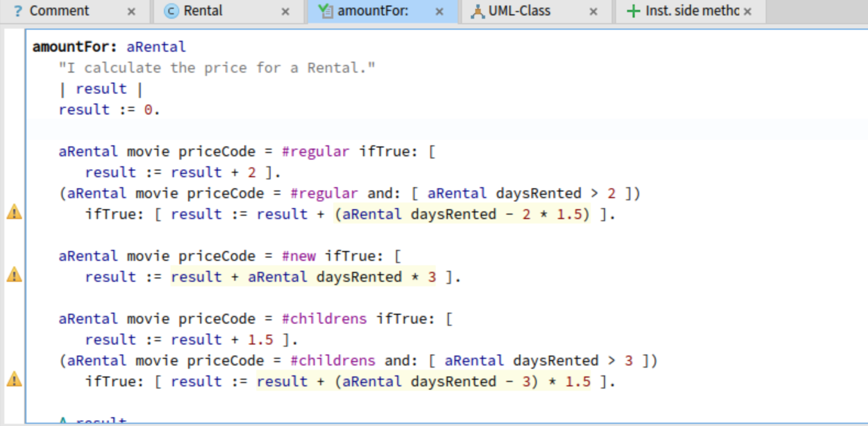Click the 'aRental' argument in the method header
Viewport: 868px width, 426px height.
pyautogui.click(x=156, y=47)
